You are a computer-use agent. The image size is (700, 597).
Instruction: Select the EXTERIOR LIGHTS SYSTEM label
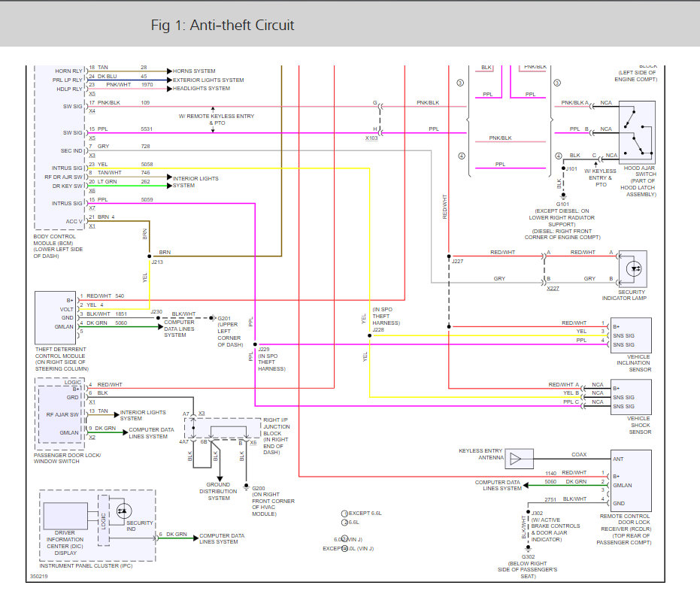pyautogui.click(x=208, y=80)
